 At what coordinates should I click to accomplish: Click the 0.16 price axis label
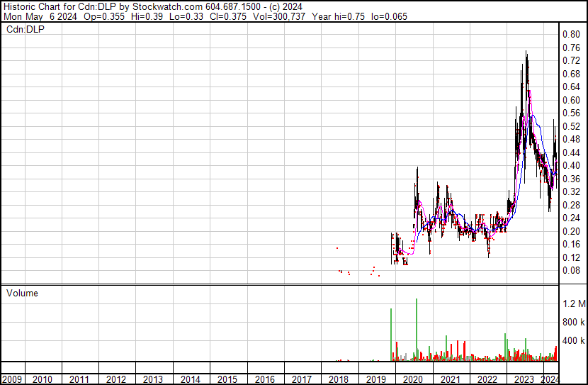[x=571, y=245]
